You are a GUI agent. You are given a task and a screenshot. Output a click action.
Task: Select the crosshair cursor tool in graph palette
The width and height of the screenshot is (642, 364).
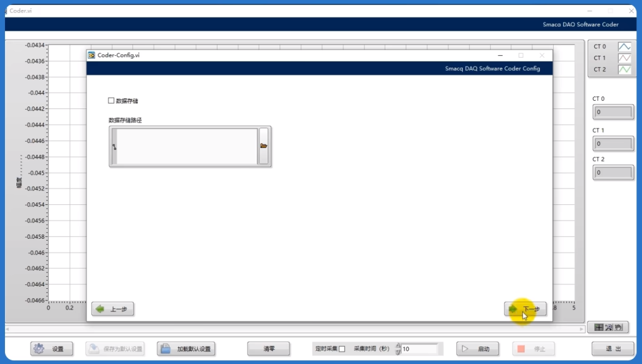pyautogui.click(x=599, y=327)
